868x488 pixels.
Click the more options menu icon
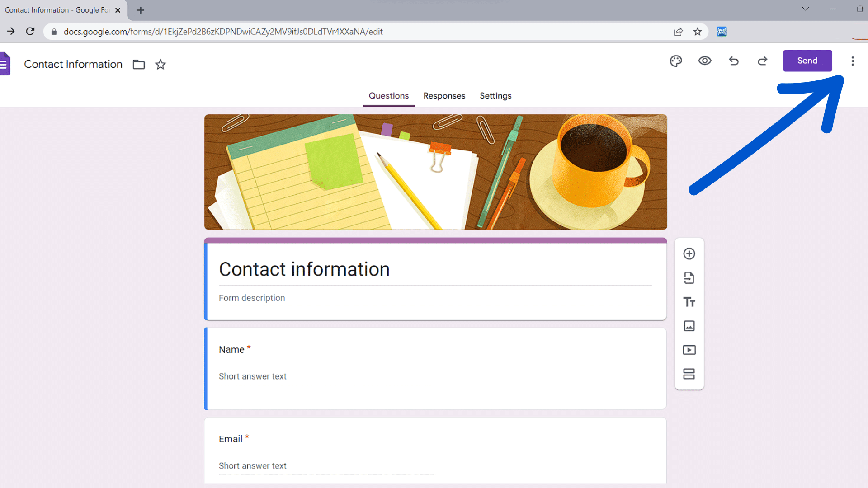[853, 61]
